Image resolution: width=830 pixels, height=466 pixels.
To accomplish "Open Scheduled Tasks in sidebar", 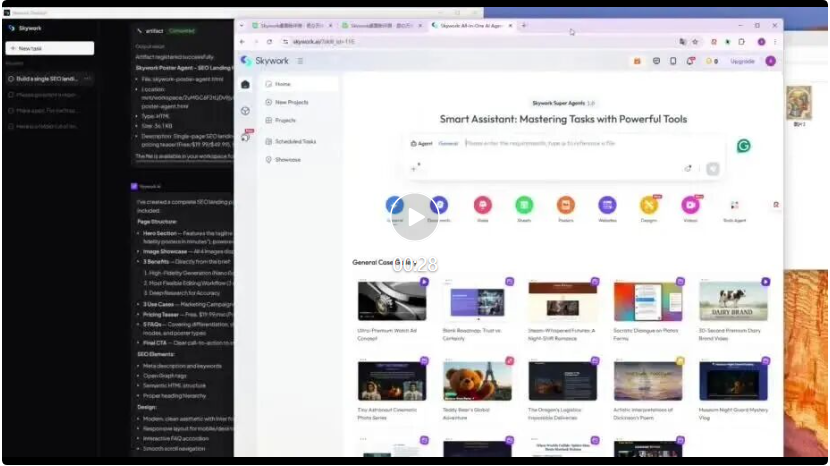I will pyautogui.click(x=295, y=141).
